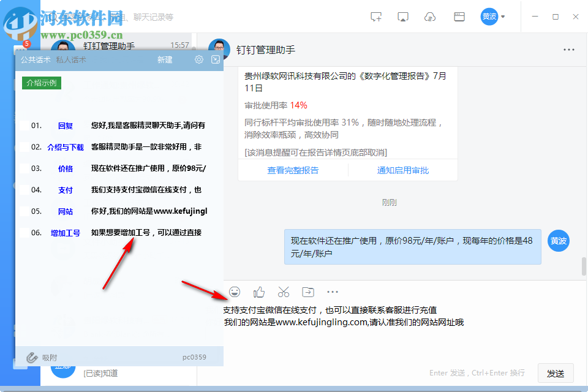Tick the checkbox for row 01 回复

pos(24,126)
